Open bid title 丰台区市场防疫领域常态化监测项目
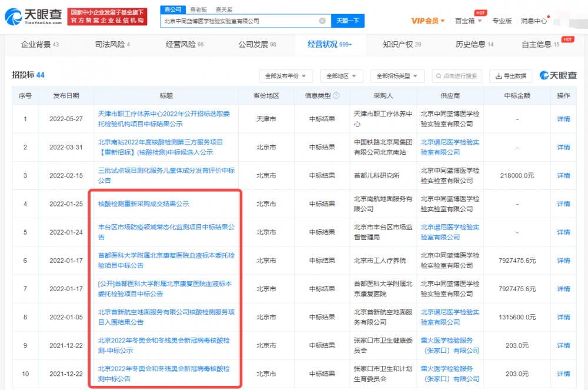This screenshot has width=588, height=390. pyautogui.click(x=166, y=232)
